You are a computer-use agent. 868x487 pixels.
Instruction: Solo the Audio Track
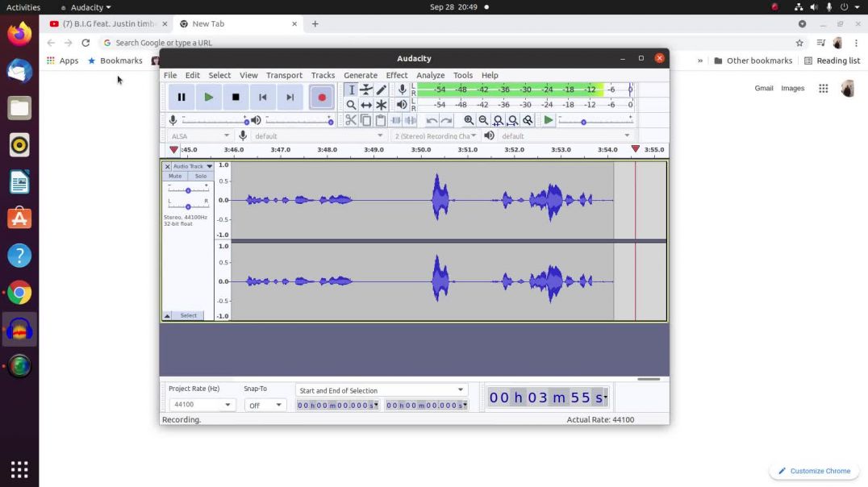coord(200,176)
